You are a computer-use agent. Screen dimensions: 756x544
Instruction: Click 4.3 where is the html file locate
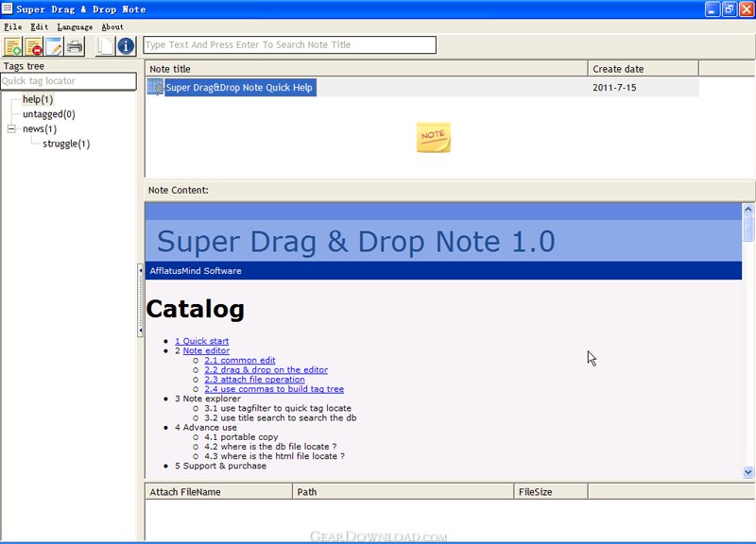274,456
